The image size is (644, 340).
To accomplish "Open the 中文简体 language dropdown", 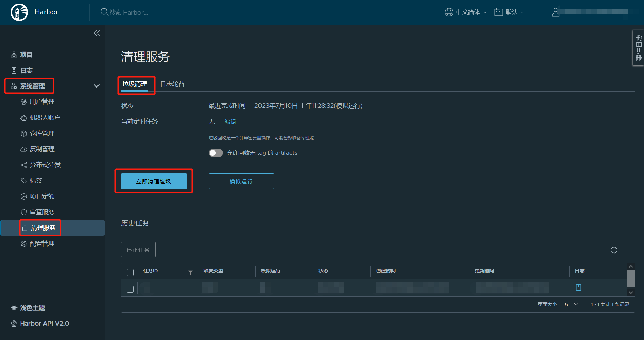I will (x=466, y=12).
